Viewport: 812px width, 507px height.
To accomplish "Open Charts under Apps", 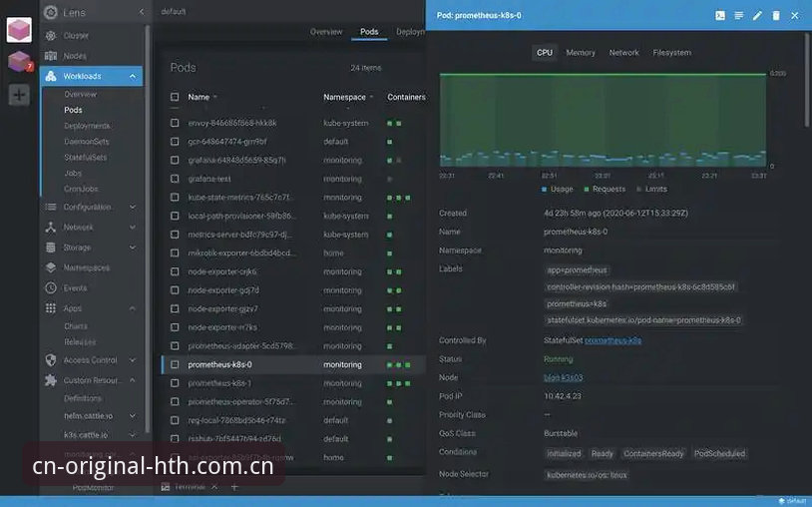I will (x=76, y=326).
